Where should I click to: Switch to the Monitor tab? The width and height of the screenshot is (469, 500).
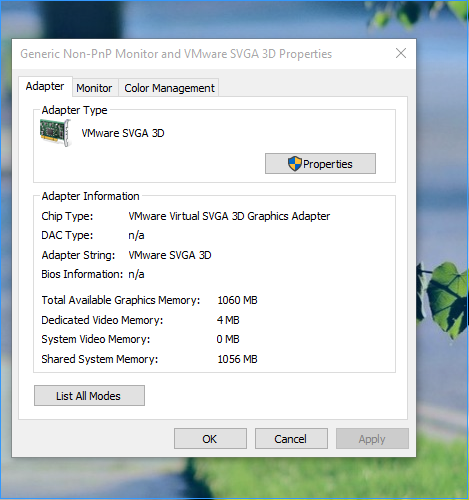point(94,88)
